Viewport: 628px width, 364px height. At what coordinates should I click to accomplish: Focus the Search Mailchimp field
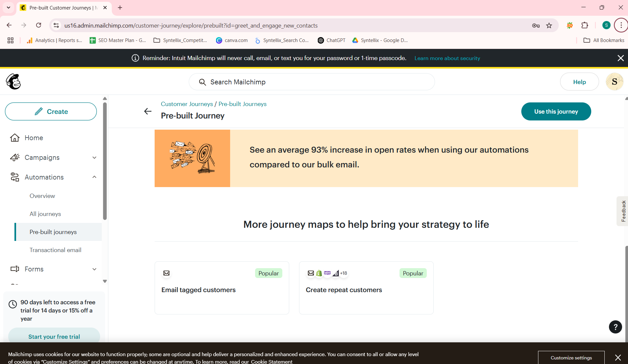tap(312, 82)
